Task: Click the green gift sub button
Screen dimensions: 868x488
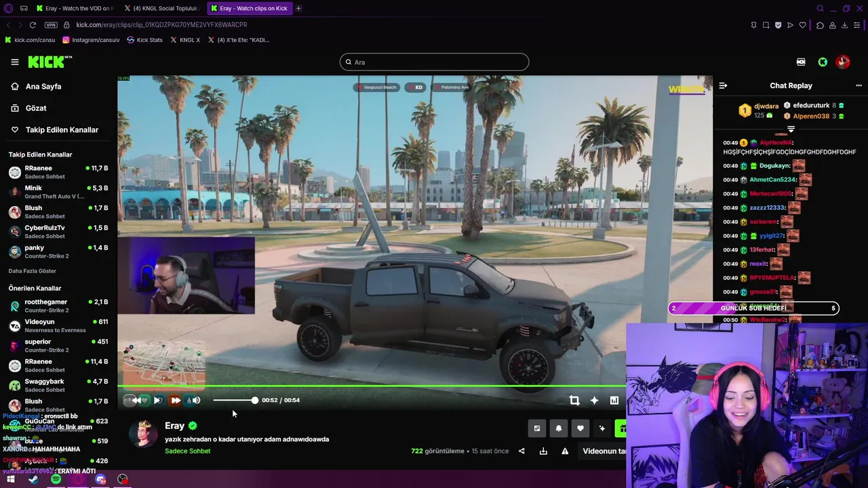Action: [x=620, y=428]
